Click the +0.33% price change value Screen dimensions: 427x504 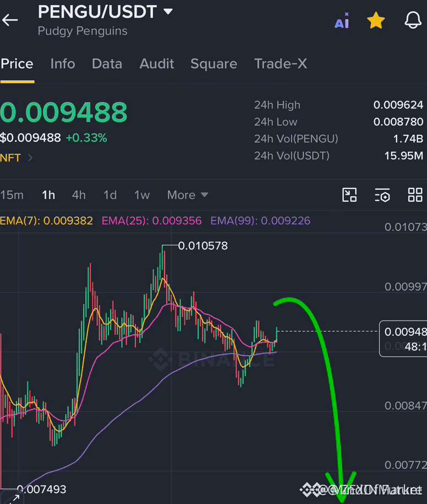(86, 138)
